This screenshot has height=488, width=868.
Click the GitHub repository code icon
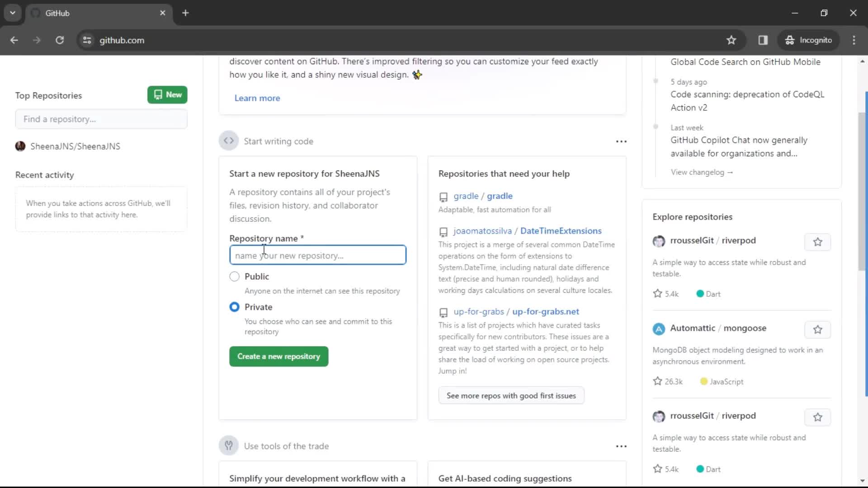pyautogui.click(x=228, y=141)
